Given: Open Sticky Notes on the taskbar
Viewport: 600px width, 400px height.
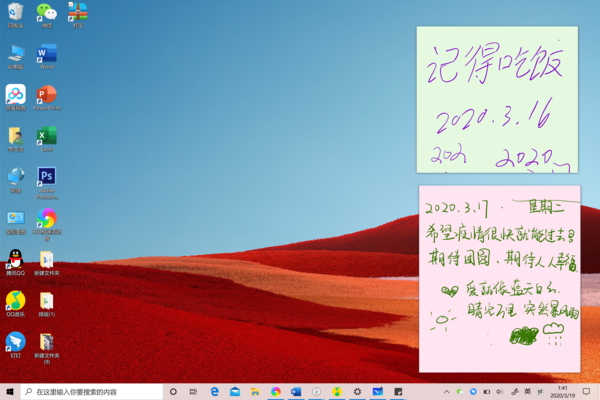Looking at the screenshot, I should pyautogui.click(x=398, y=392).
